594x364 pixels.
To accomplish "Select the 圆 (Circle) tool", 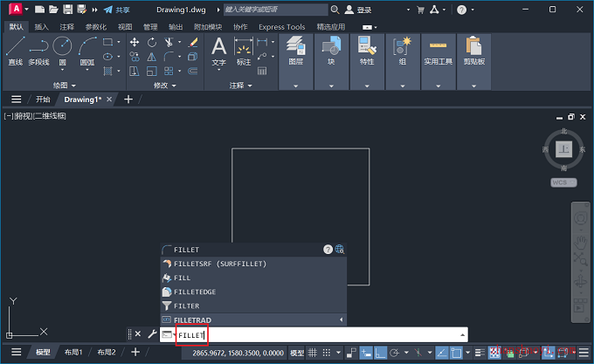I will pyautogui.click(x=63, y=51).
